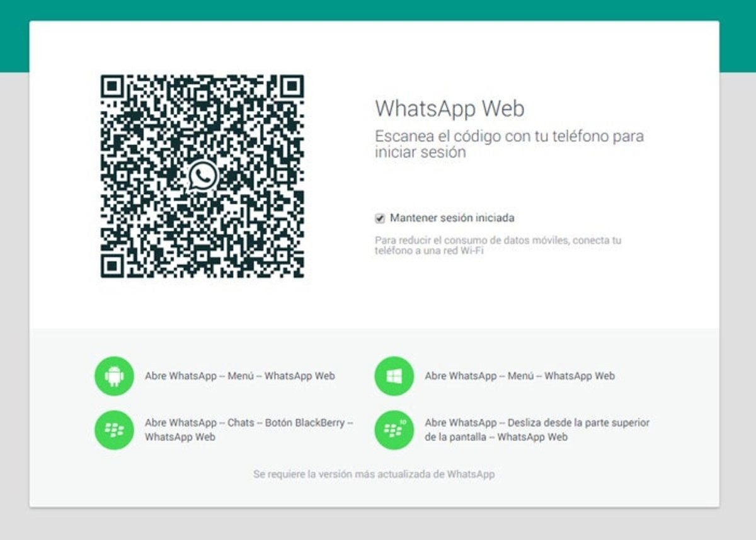Click the BlackBerry platform icon beside Chats instructions
This screenshot has width=756, height=540.
point(114,430)
